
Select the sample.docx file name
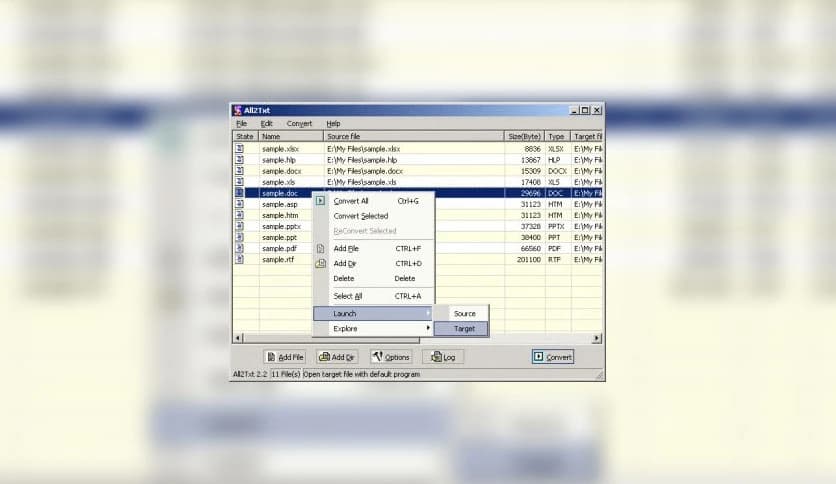282,171
